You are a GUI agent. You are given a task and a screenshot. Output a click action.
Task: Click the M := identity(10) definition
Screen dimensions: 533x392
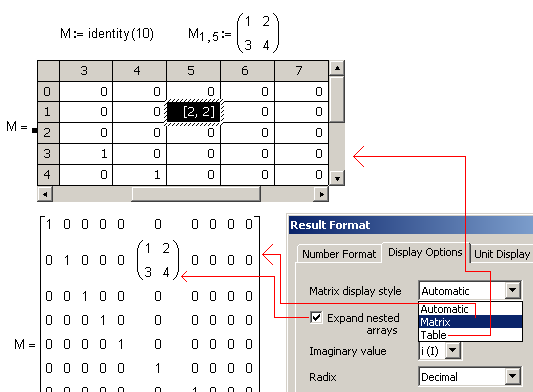point(107,34)
